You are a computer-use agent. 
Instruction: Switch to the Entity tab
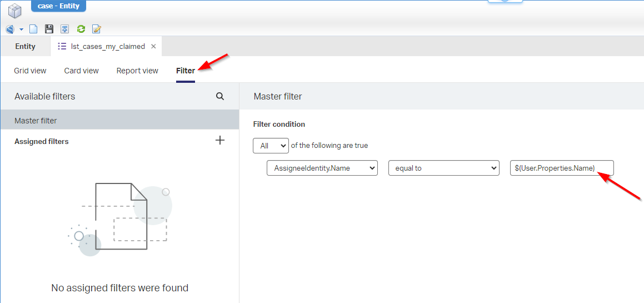pos(25,46)
